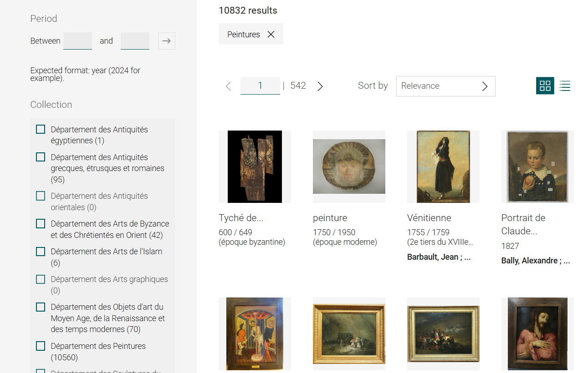
Task: Open the dark battle scene in gilt frame thumbnail
Action: pyautogui.click(x=443, y=334)
